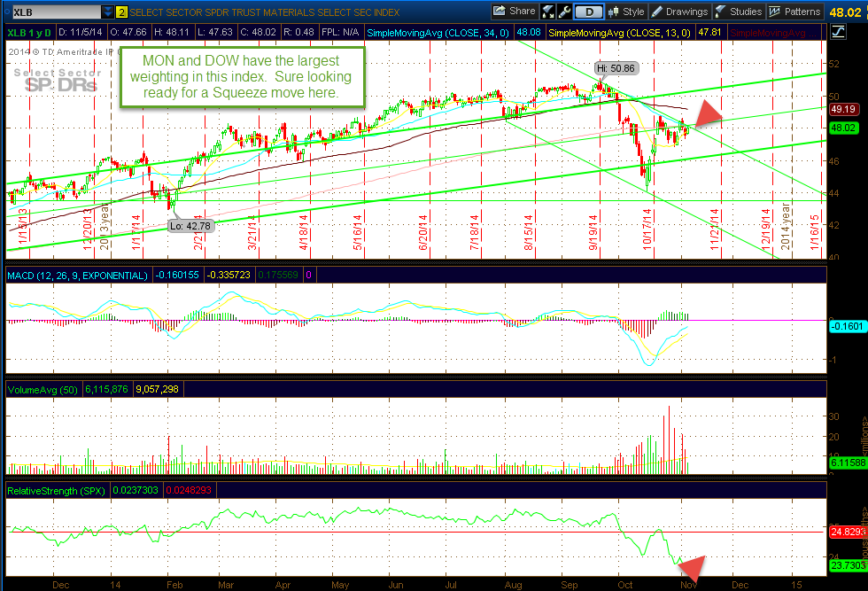The width and height of the screenshot is (868, 591).
Task: Open the quick study flask icon
Action: 547,12
